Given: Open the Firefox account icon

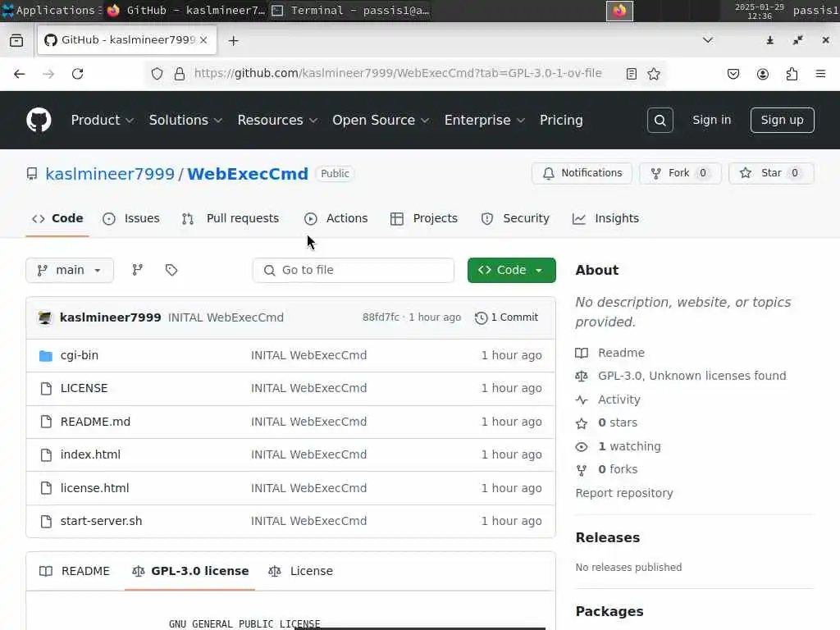Looking at the screenshot, I should [762, 74].
